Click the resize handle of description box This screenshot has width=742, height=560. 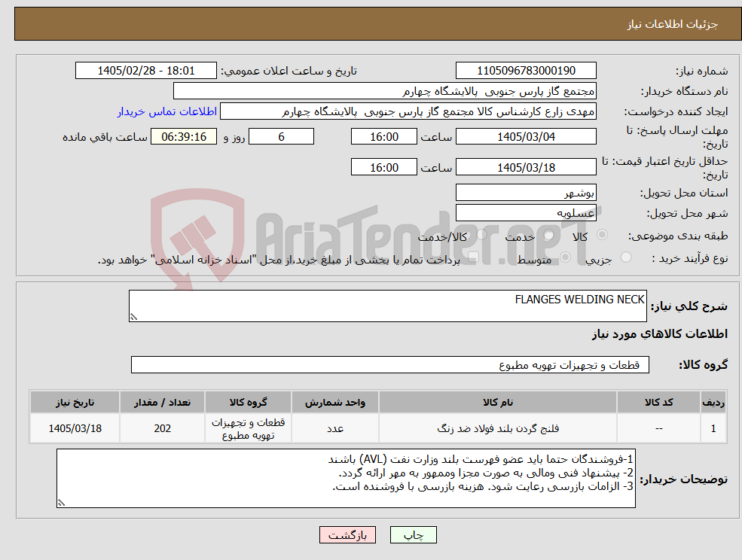coord(133,318)
